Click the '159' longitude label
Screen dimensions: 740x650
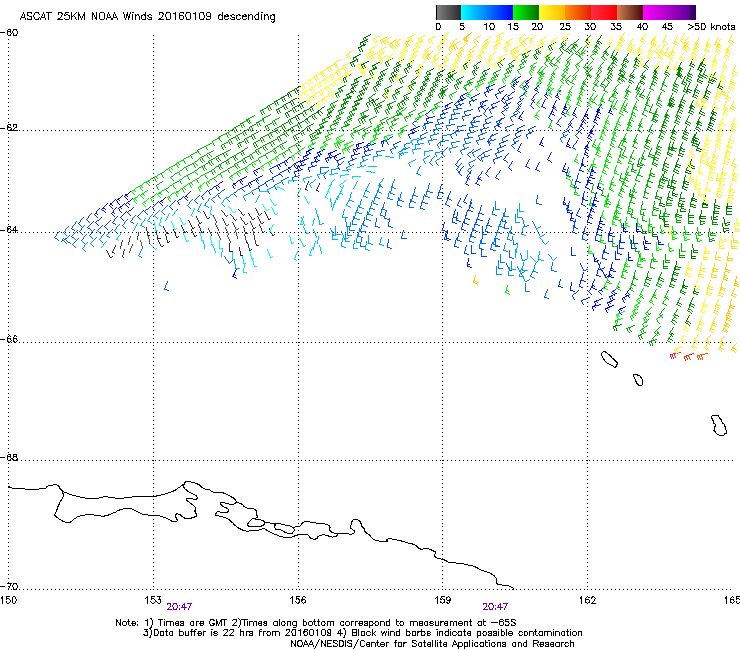(x=442, y=600)
